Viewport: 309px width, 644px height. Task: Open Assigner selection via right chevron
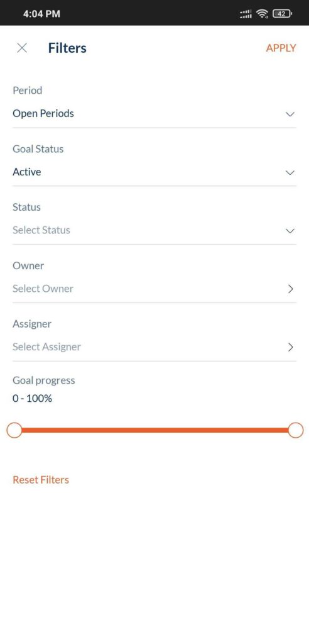click(291, 347)
